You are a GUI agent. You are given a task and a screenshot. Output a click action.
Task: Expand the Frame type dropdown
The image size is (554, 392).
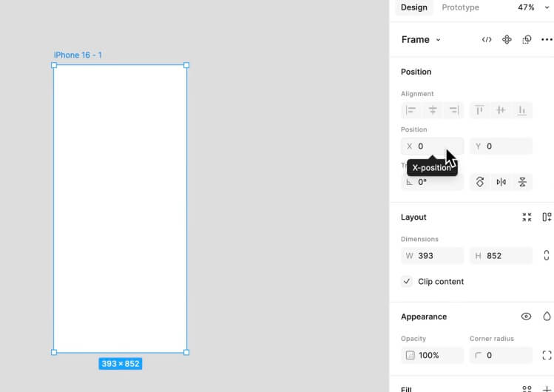(x=421, y=40)
